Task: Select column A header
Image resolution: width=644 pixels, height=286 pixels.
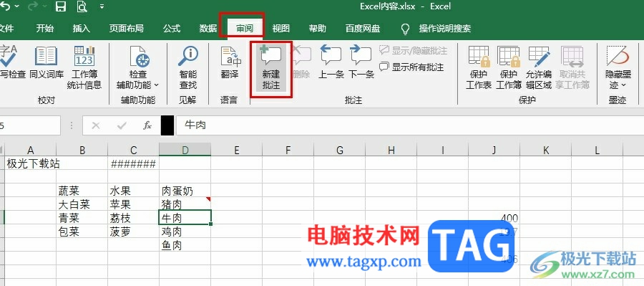Action: 30,151
